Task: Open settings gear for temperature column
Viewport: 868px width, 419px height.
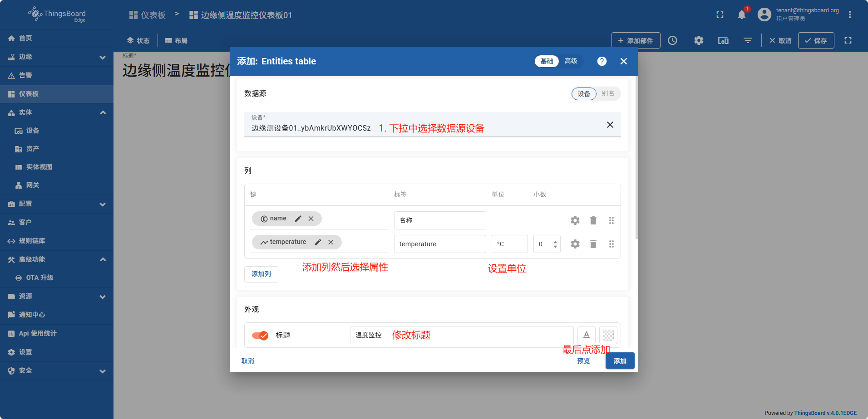Action: (575, 244)
